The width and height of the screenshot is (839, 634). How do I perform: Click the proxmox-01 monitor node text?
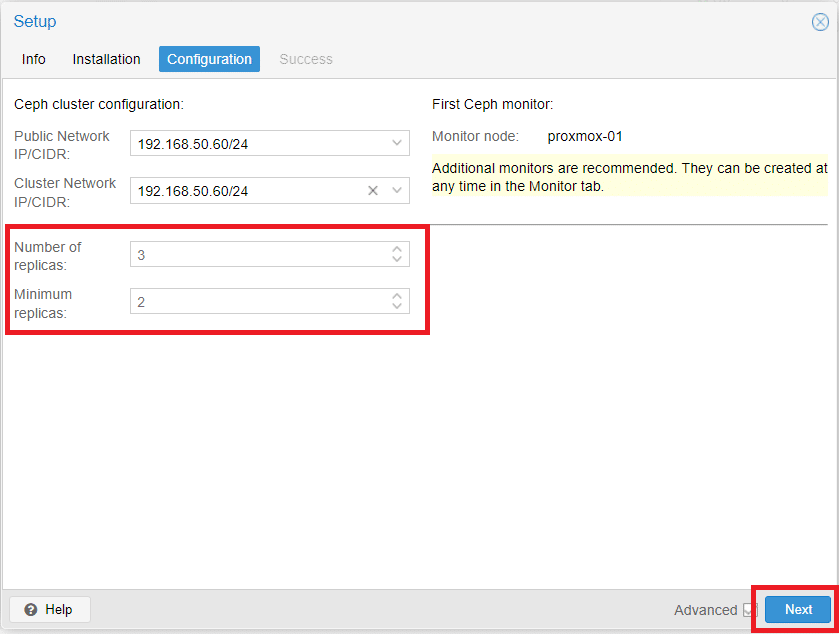pyautogui.click(x=585, y=136)
